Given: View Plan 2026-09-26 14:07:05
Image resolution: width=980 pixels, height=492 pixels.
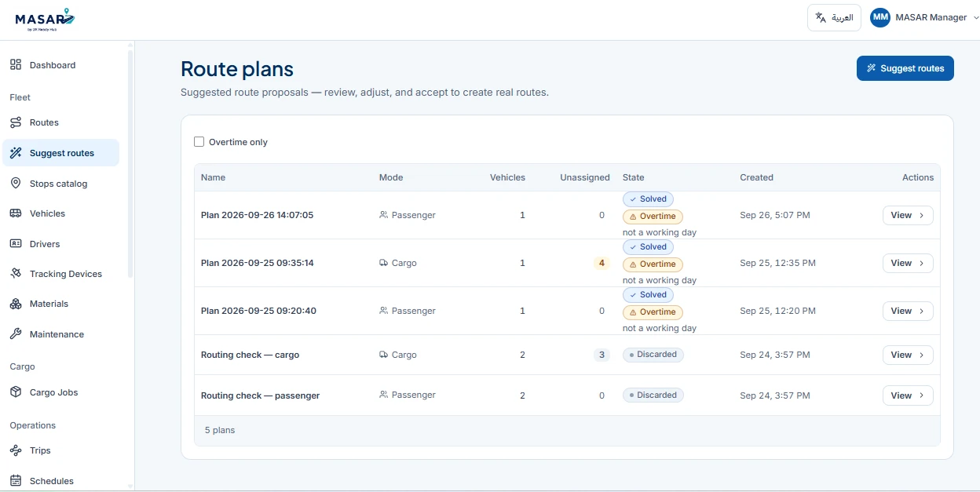Looking at the screenshot, I should [x=908, y=215].
